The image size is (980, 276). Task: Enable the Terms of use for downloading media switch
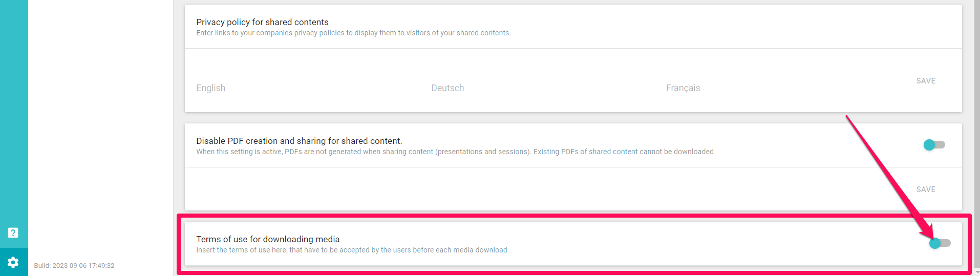pyautogui.click(x=940, y=243)
